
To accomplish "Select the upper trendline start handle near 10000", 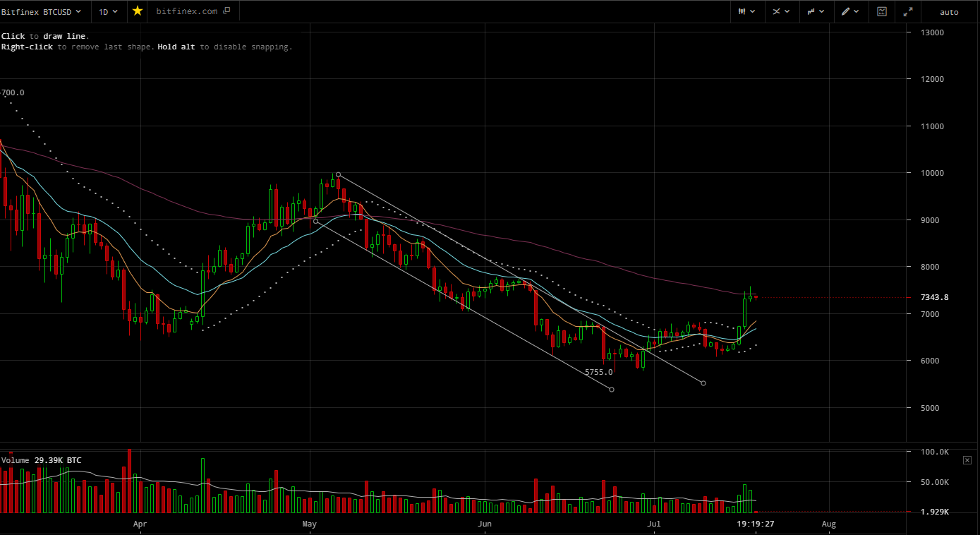I will 339,174.
